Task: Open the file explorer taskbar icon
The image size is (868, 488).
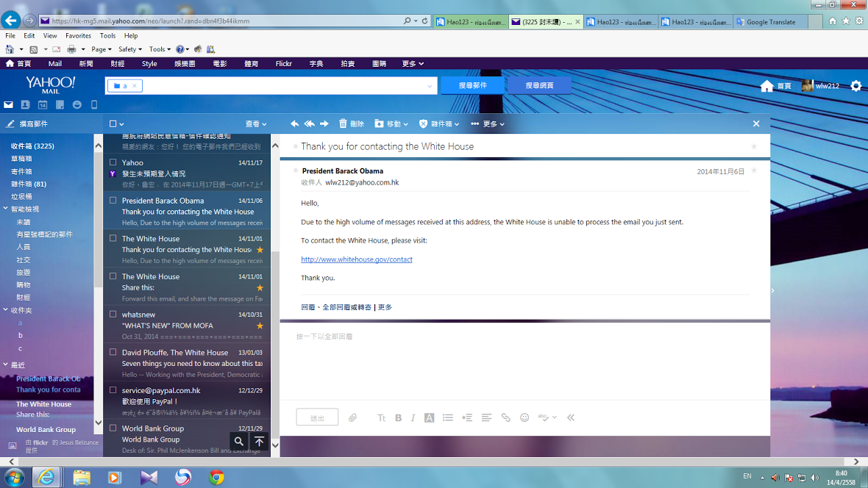Action: pyautogui.click(x=82, y=477)
